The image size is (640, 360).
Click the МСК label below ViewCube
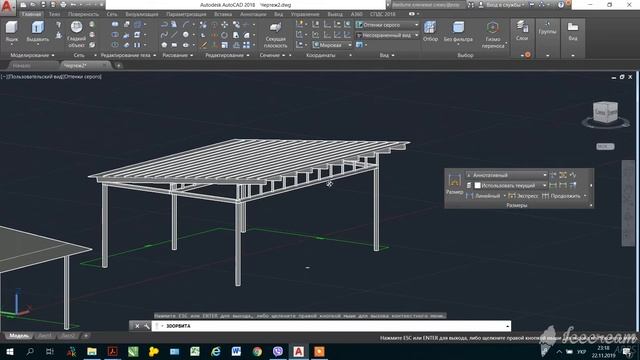(605, 146)
